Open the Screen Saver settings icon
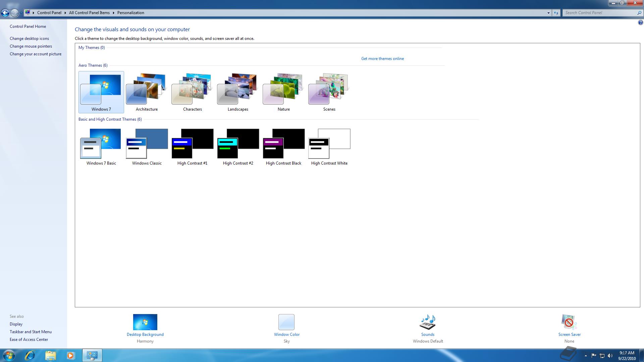This screenshot has width=644, height=362. [x=569, y=322]
